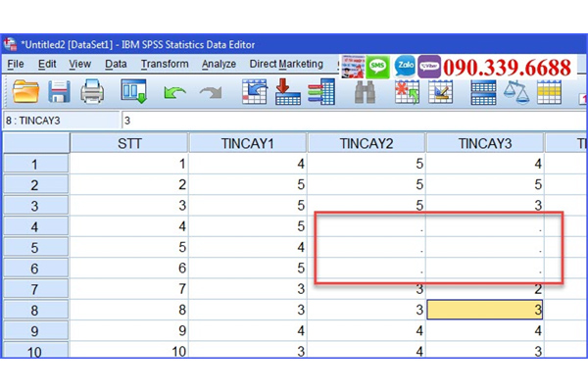Click the TINCAY2 cell in row 3
The width and height of the screenshot is (588, 392).
[x=367, y=205]
